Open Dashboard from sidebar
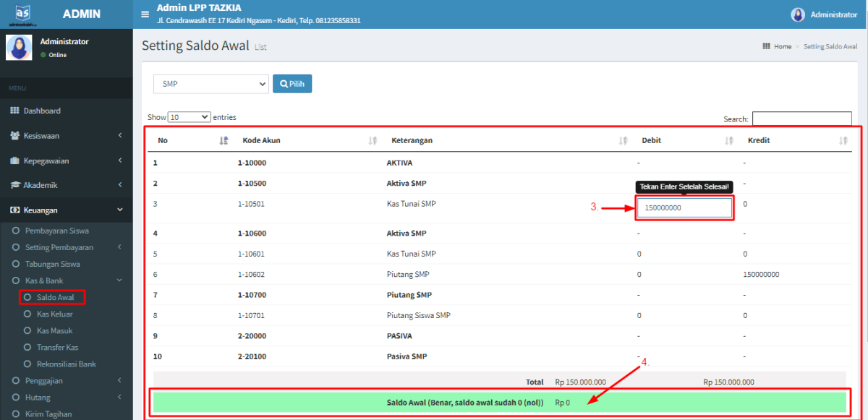Screen dimensions: 868x420 [x=42, y=111]
